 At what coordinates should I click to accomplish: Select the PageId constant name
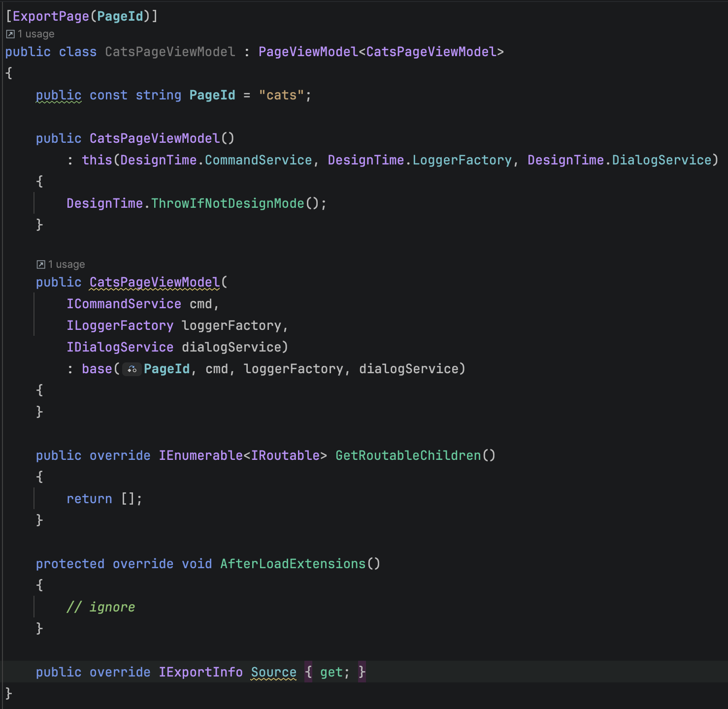point(212,95)
